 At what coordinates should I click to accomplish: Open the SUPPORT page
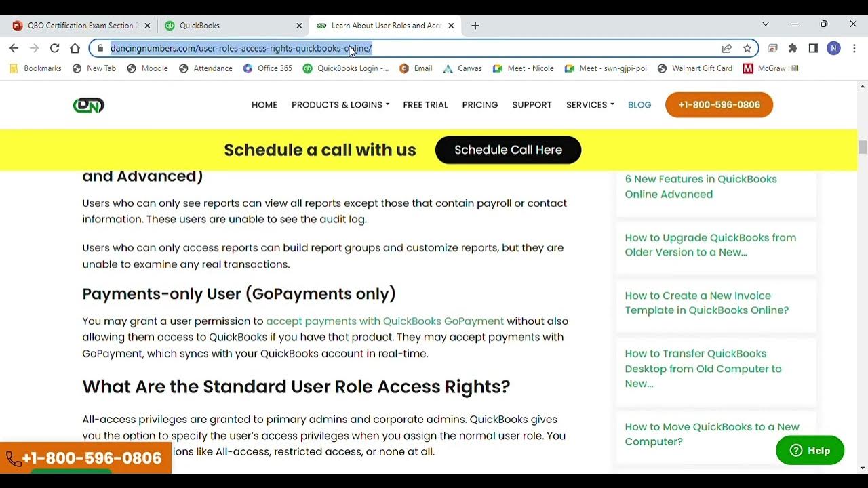532,105
